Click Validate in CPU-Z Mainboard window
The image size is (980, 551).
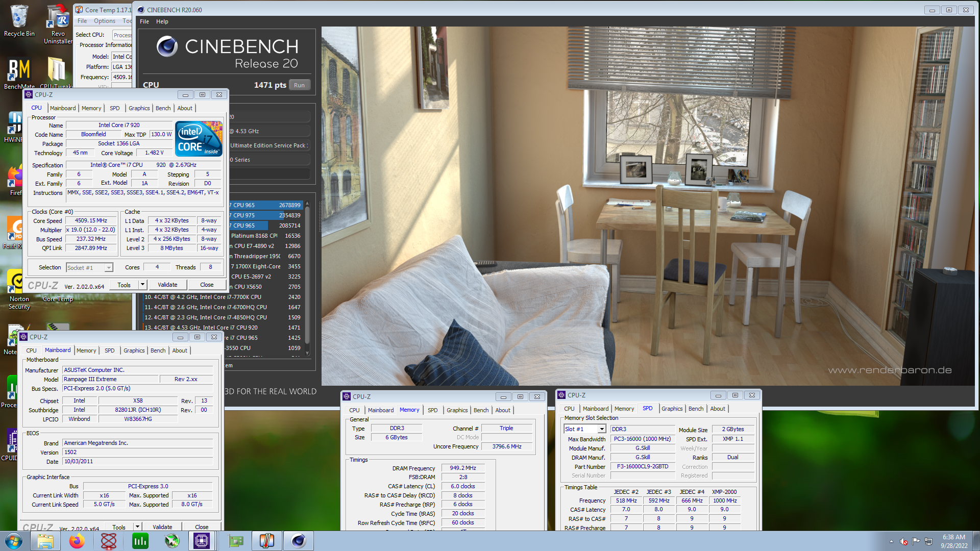click(x=162, y=527)
